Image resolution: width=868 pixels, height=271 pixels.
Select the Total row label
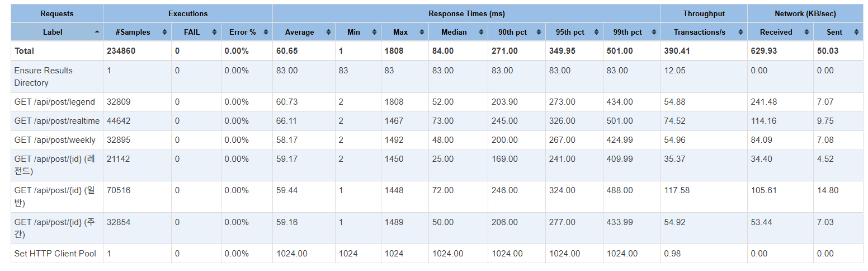click(x=24, y=51)
